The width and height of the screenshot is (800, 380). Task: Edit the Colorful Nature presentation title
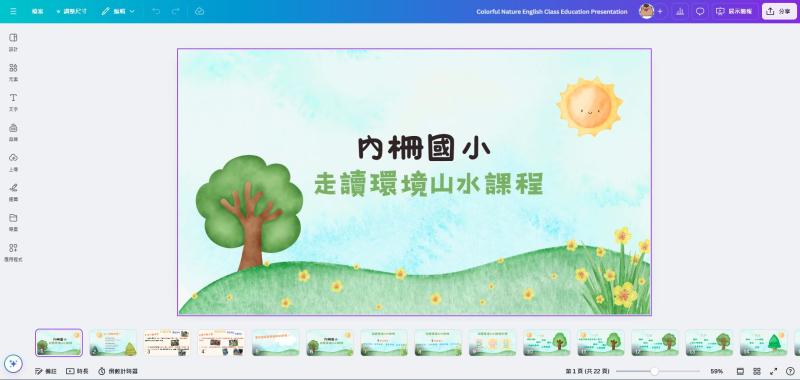tap(552, 11)
